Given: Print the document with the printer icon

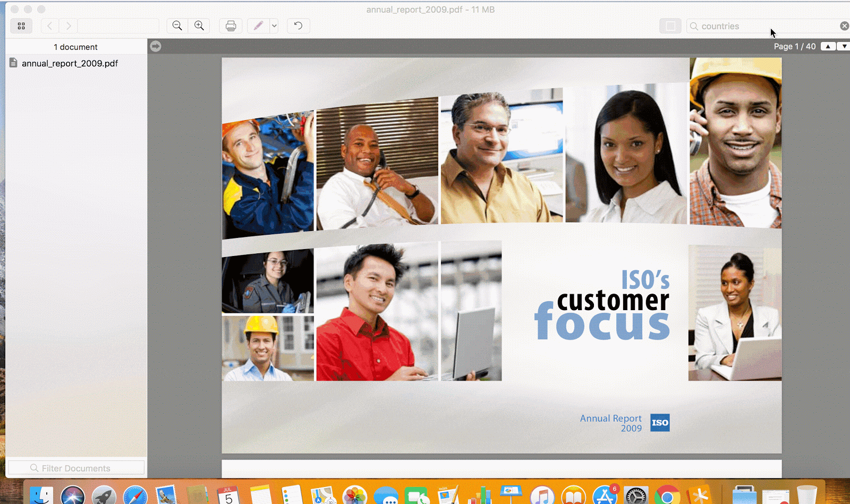Looking at the screenshot, I should pos(231,25).
